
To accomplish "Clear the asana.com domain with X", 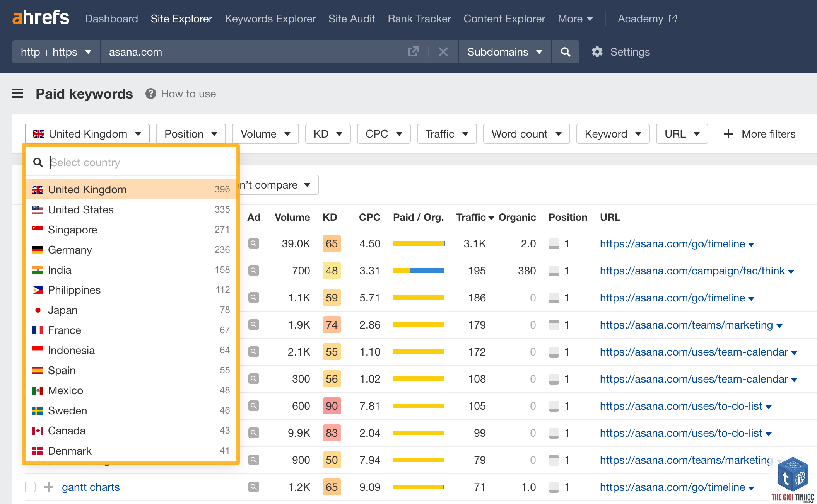I will pos(443,52).
